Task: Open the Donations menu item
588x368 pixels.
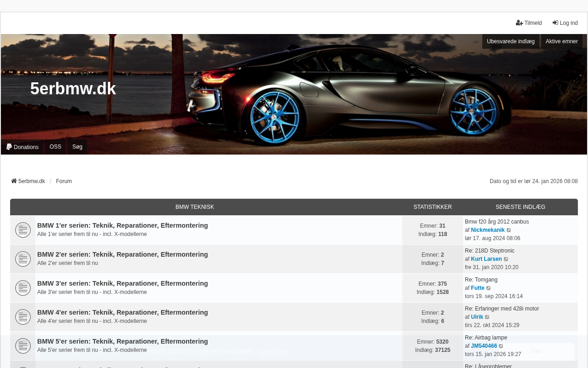Action: point(23,147)
